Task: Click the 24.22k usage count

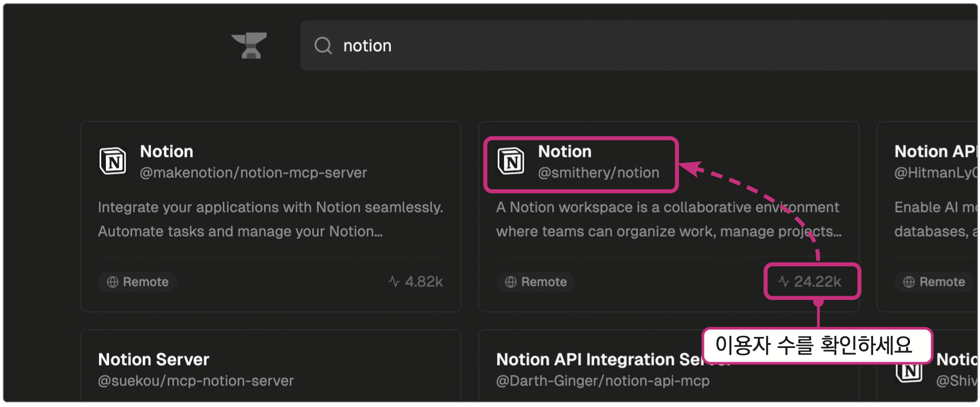Action: [818, 282]
